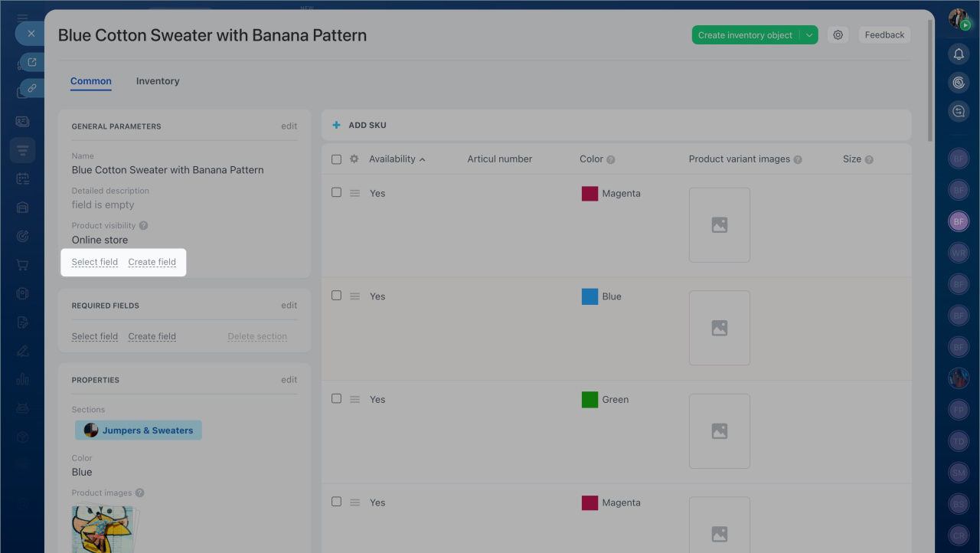Check the first Magenta SKU row checkbox
The width and height of the screenshot is (980, 553).
coord(336,193)
